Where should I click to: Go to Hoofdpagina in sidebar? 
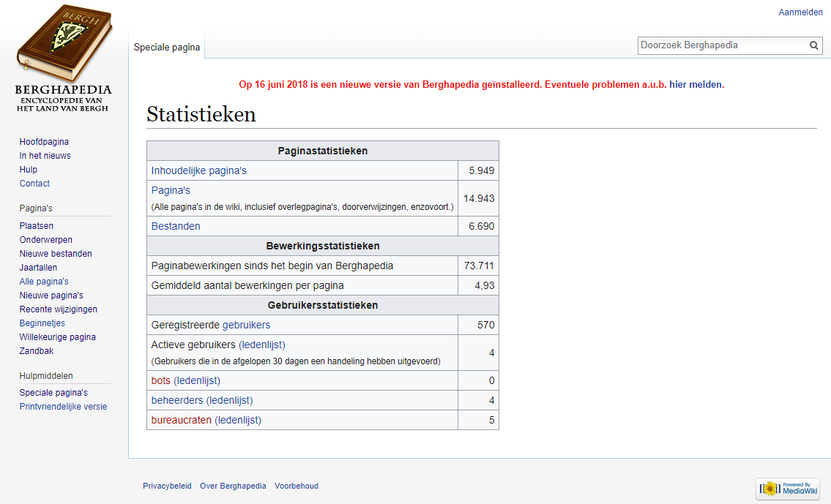(x=44, y=142)
